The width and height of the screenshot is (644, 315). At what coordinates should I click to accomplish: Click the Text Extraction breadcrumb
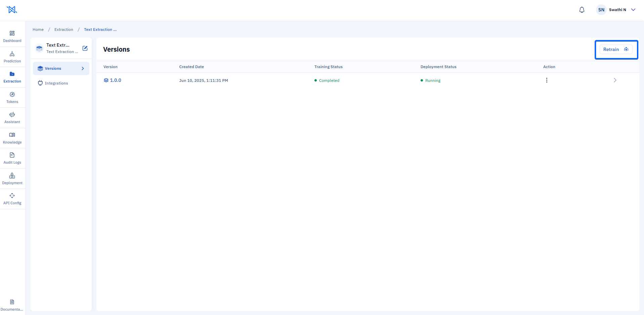[x=100, y=30]
